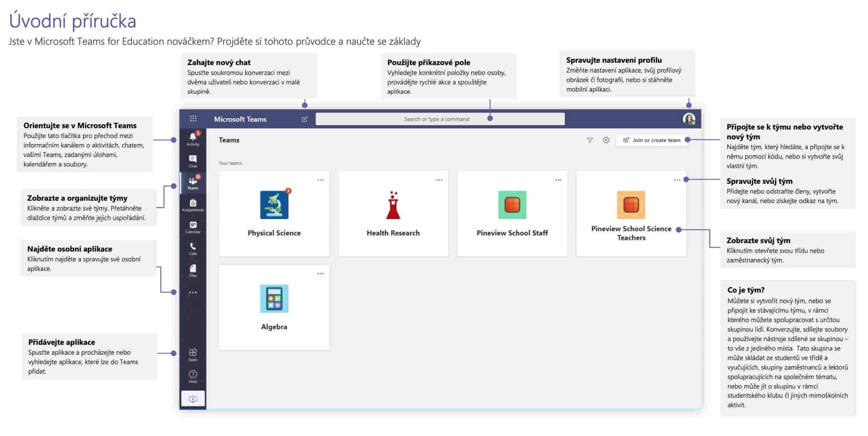Image resolution: width=868 pixels, height=436 pixels.
Task: Open Calls in the sidebar
Action: click(x=193, y=249)
